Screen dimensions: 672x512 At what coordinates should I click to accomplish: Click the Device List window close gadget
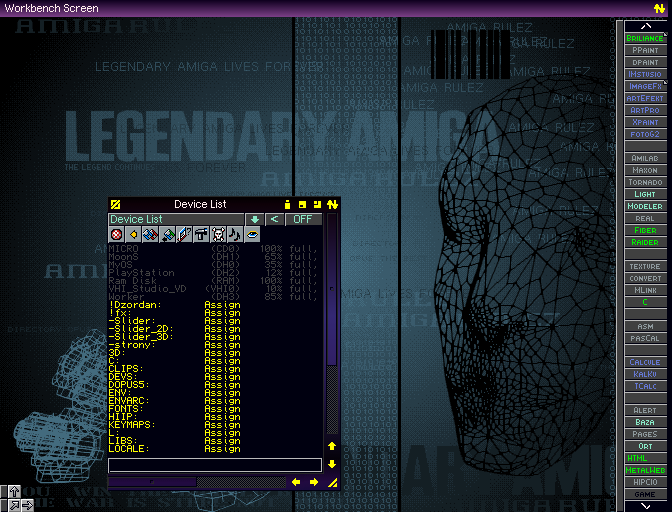click(x=115, y=204)
